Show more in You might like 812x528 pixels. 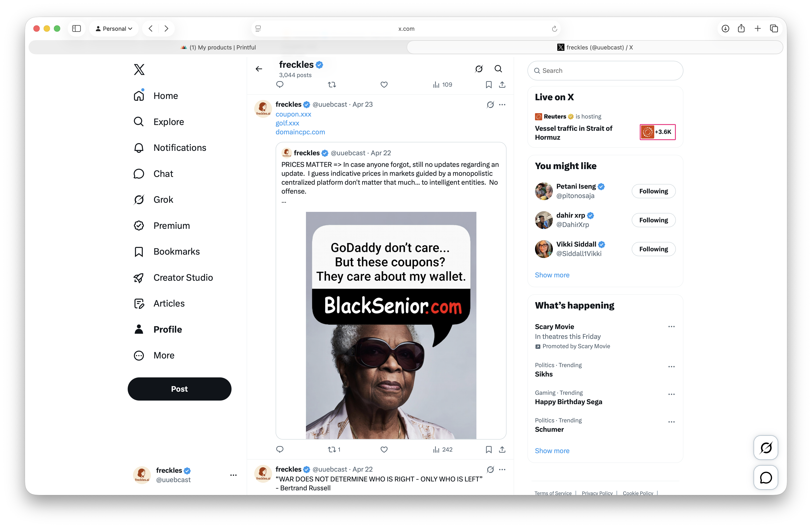552,275
